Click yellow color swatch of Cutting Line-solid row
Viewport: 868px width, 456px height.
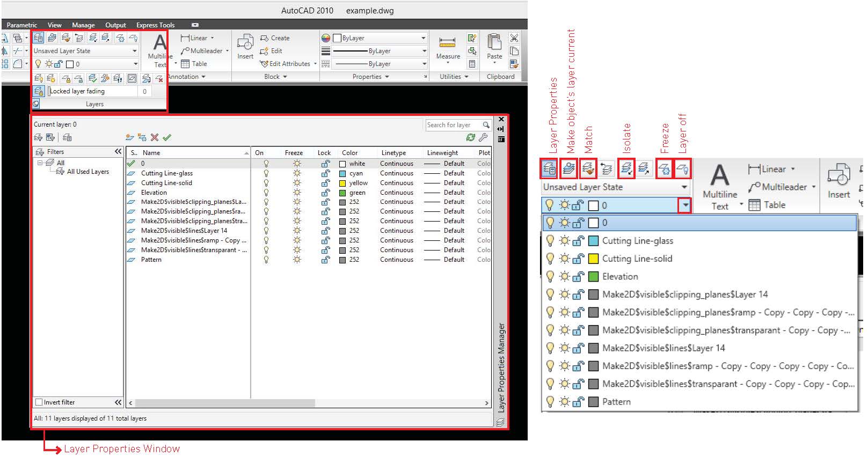point(342,183)
